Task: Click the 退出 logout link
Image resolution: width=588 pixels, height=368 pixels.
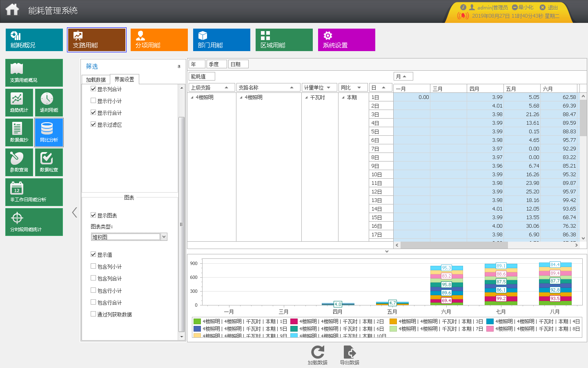Action: [549, 7]
